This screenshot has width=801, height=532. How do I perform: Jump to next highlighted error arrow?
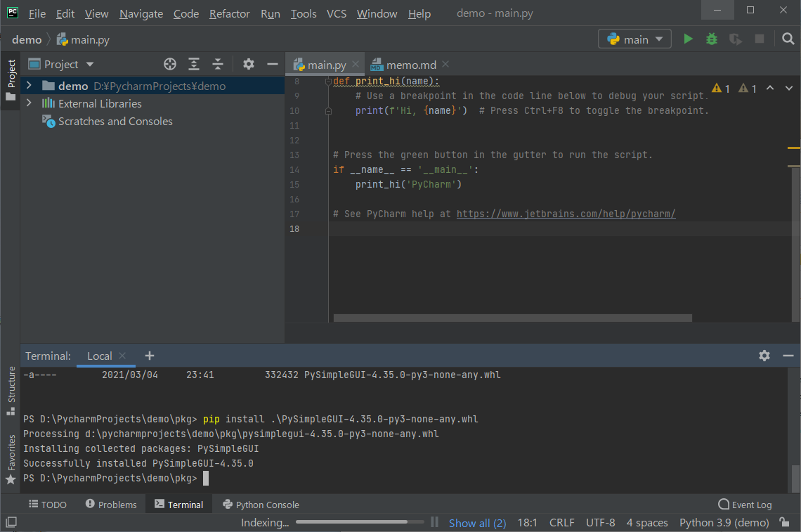tap(789, 88)
